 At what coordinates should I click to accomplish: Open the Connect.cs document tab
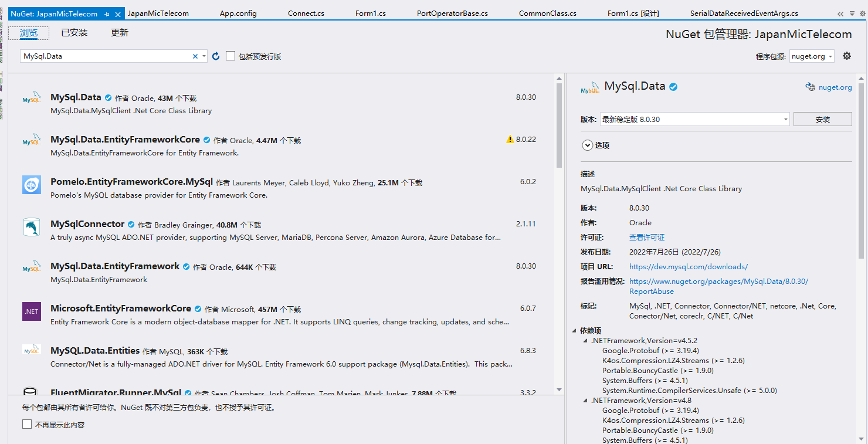306,13
